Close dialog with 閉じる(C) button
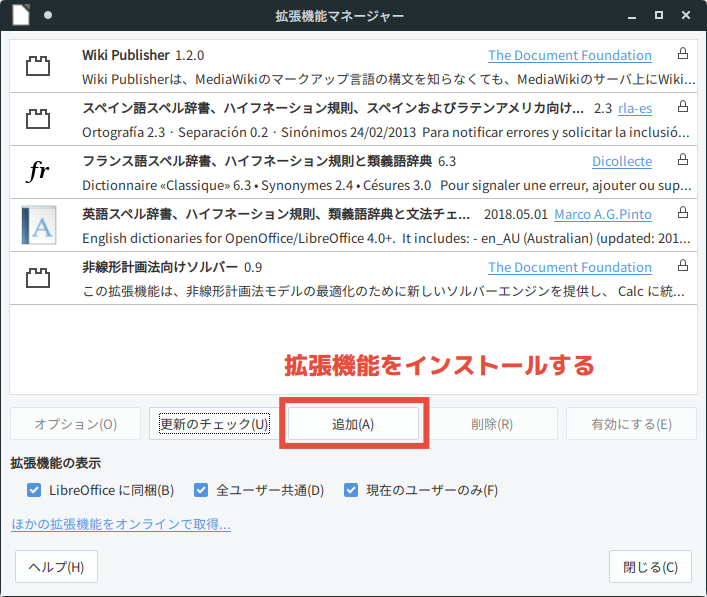Viewport: 707px width, 597px height. (x=650, y=567)
